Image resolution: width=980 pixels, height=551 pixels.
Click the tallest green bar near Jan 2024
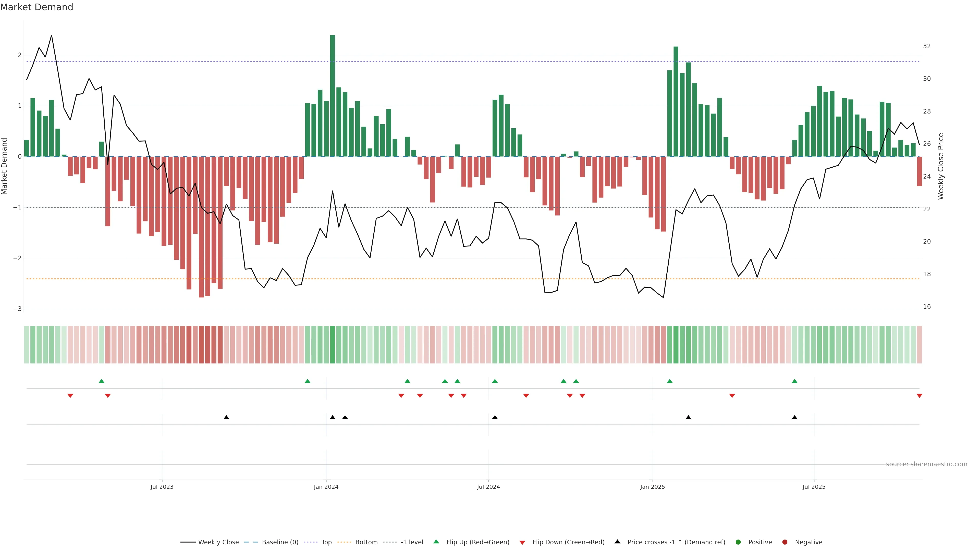333,95
